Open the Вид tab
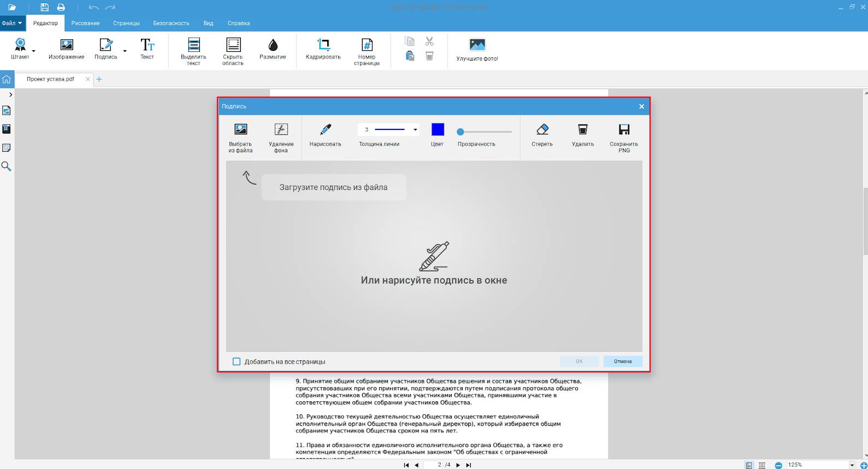 [208, 23]
